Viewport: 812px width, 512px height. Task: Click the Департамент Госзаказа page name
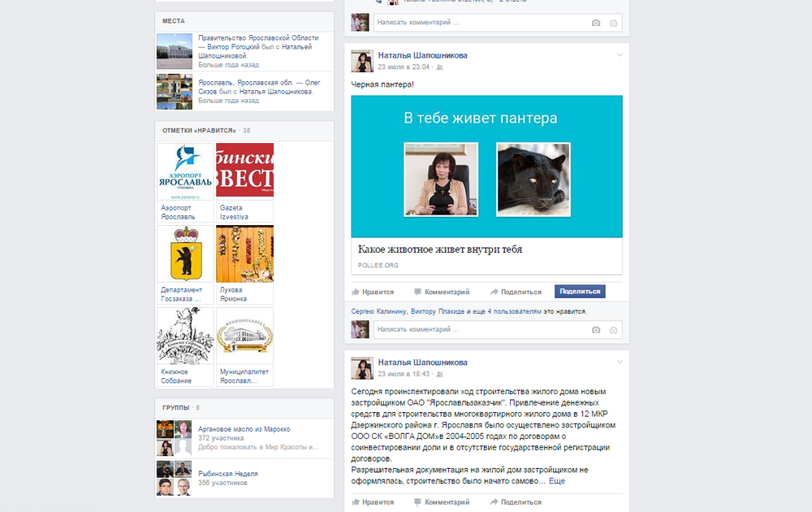click(x=181, y=294)
